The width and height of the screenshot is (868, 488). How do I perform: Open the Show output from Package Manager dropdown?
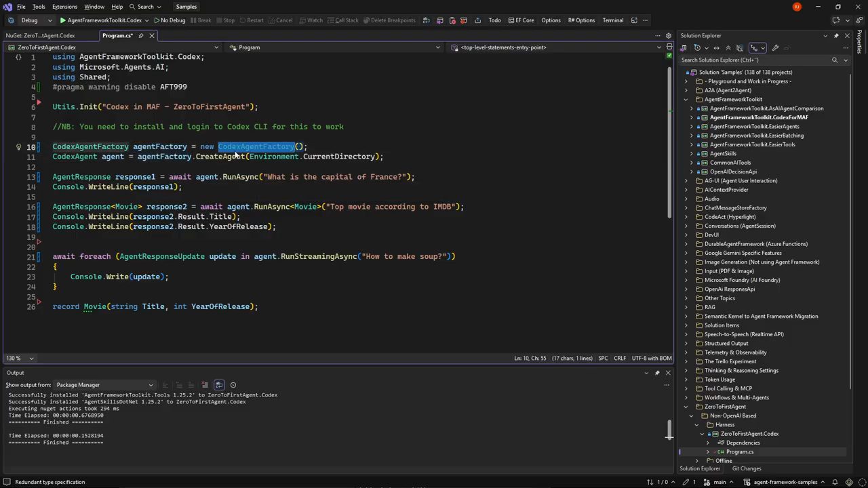coord(104,385)
